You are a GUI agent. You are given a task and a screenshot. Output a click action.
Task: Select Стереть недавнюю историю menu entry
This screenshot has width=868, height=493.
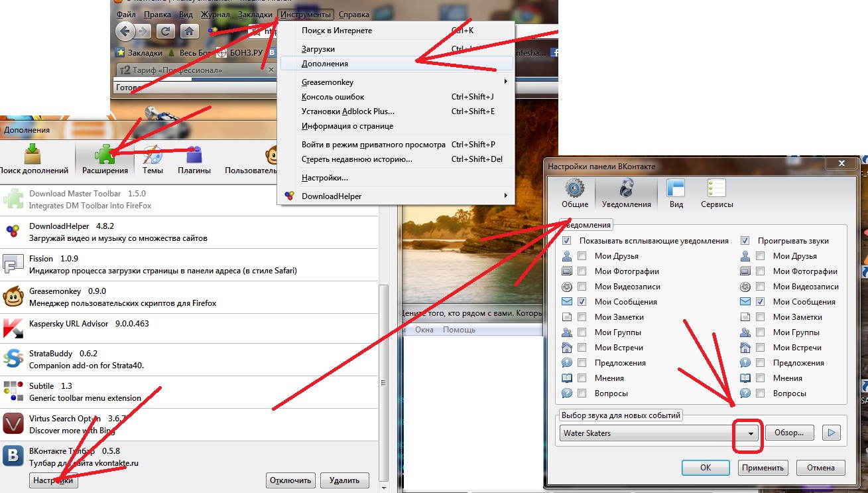(x=396, y=159)
